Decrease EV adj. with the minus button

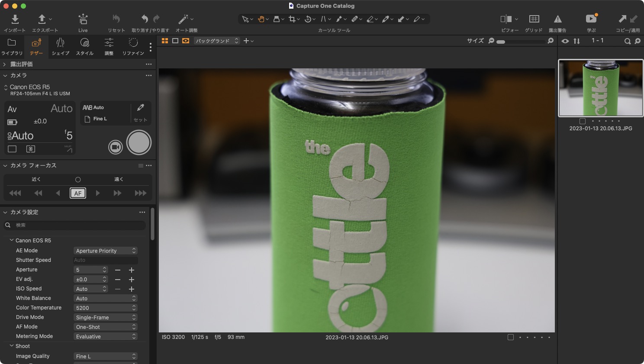tap(118, 280)
